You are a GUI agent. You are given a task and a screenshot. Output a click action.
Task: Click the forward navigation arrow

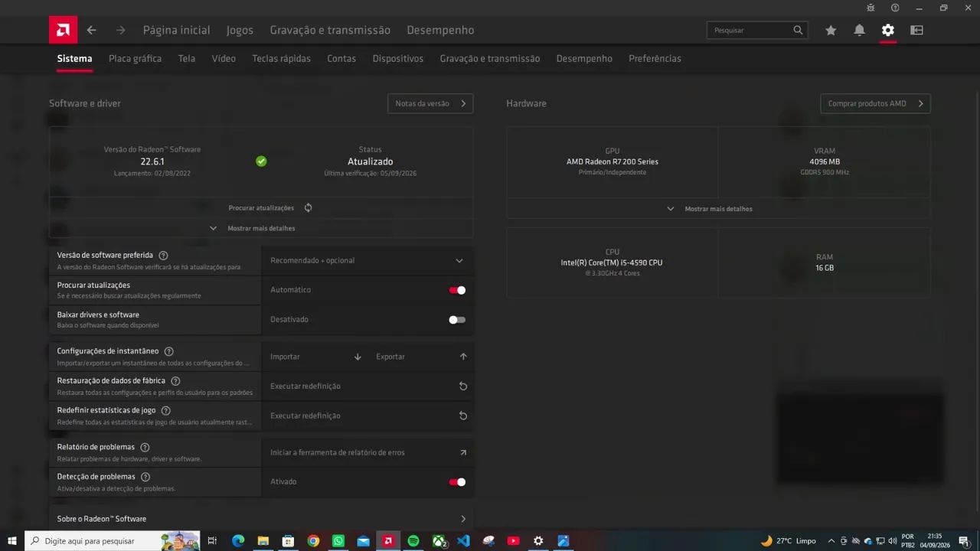(x=120, y=30)
